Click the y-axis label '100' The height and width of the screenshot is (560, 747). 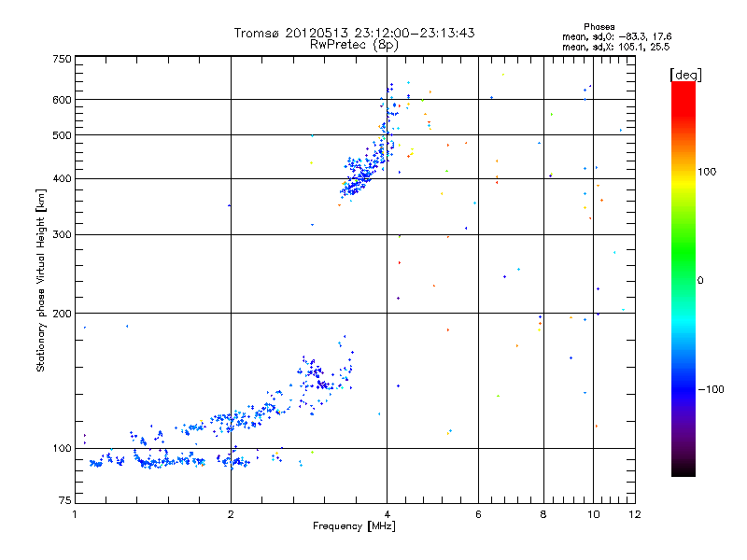[62, 449]
